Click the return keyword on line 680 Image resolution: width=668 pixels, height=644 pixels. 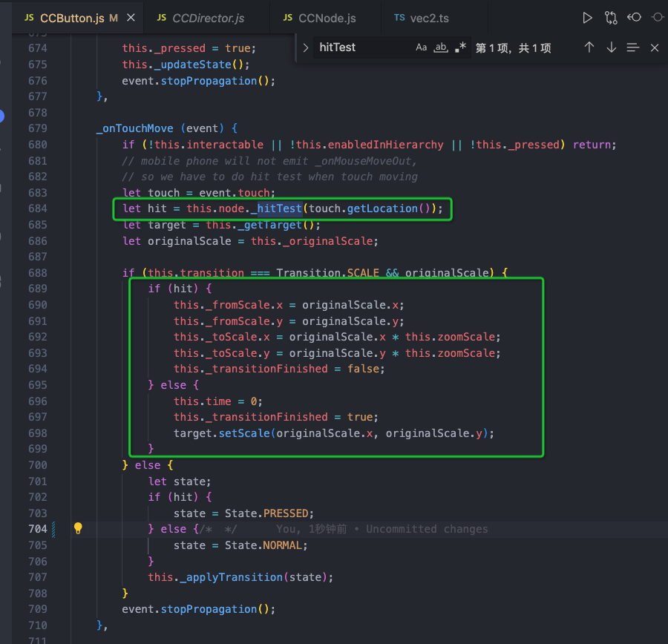pyautogui.click(x=592, y=145)
